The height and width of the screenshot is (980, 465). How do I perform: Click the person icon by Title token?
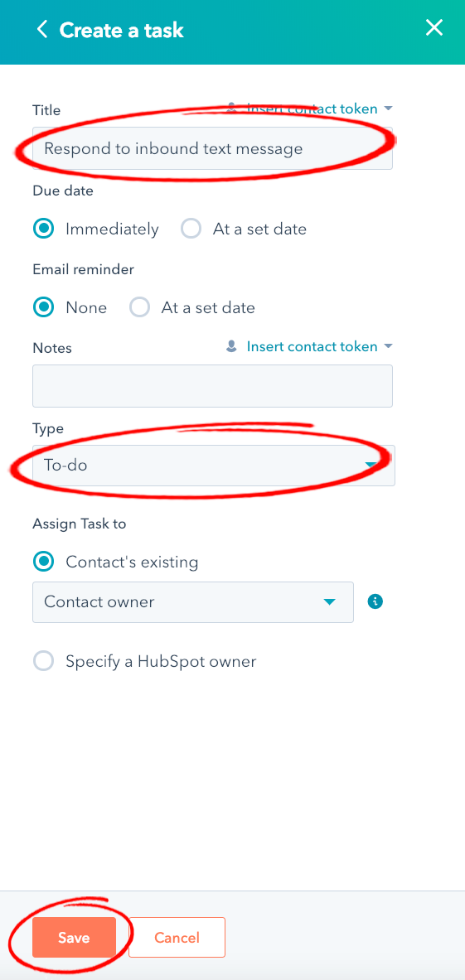pos(232,109)
